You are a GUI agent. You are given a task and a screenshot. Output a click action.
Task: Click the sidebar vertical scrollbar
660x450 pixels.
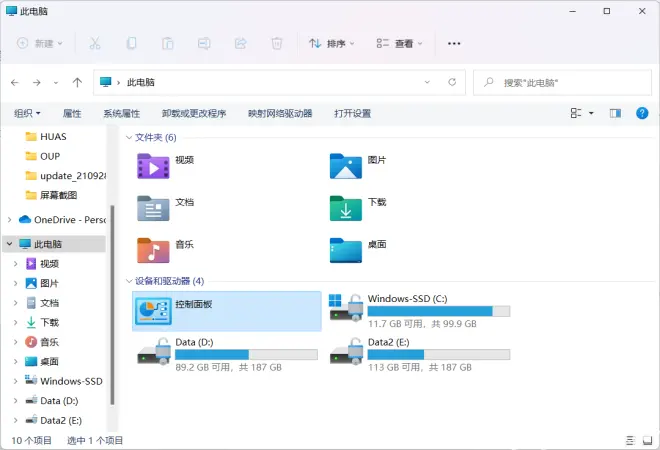tap(112, 305)
